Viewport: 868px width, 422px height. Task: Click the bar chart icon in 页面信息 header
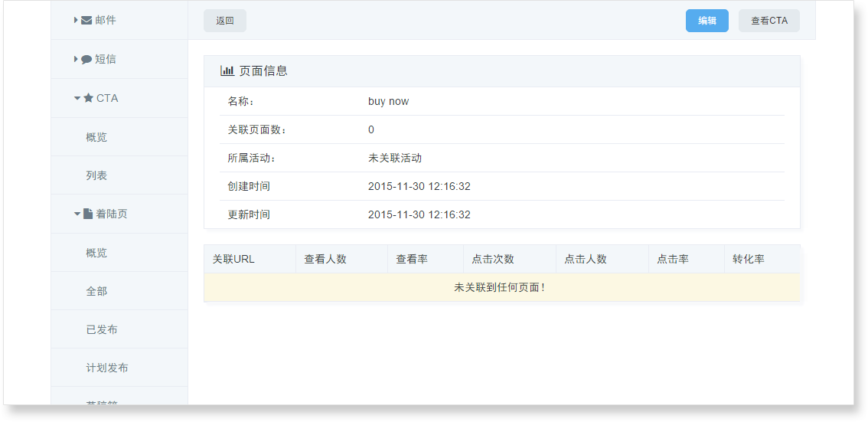click(x=227, y=70)
